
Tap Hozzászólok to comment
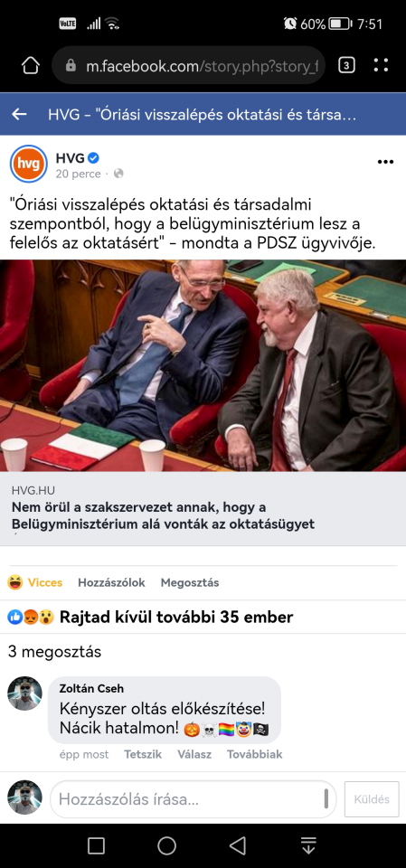pyautogui.click(x=111, y=582)
